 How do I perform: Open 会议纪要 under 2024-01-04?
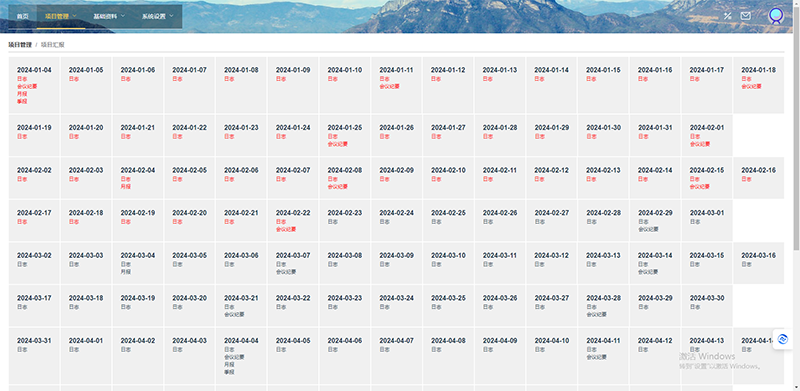point(27,86)
